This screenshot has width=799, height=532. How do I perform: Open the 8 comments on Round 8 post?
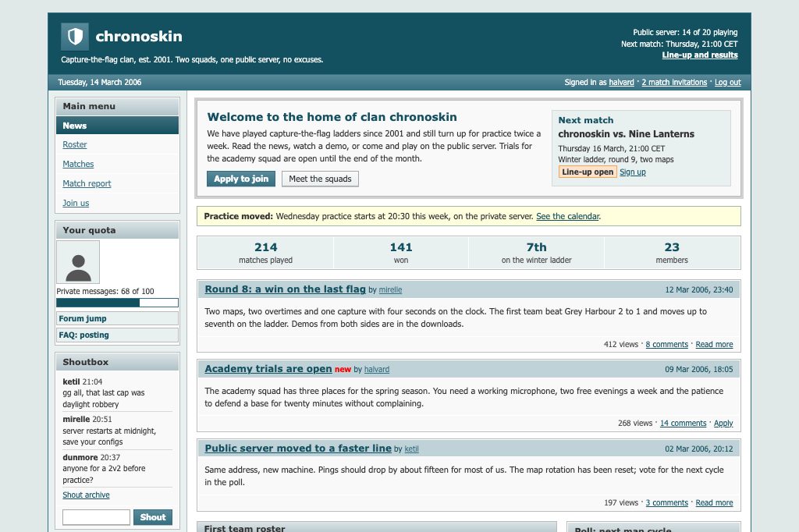coord(666,345)
